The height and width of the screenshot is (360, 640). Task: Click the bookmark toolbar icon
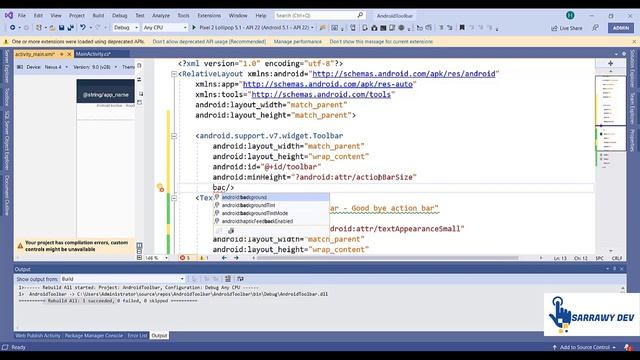point(462,28)
